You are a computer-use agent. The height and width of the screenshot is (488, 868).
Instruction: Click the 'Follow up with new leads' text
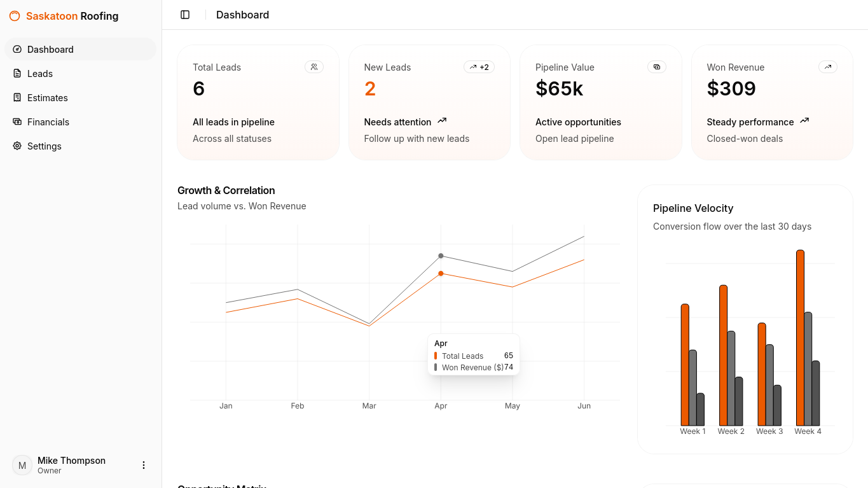417,139
